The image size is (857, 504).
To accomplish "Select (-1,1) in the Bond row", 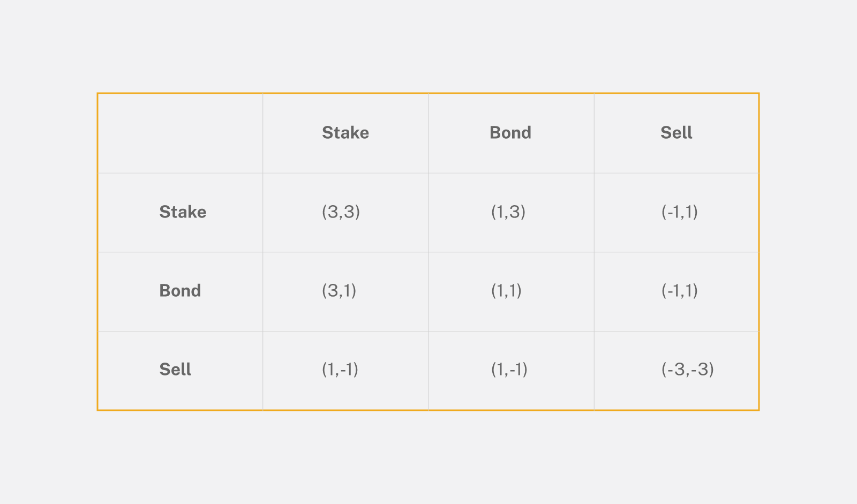I will [x=679, y=291].
